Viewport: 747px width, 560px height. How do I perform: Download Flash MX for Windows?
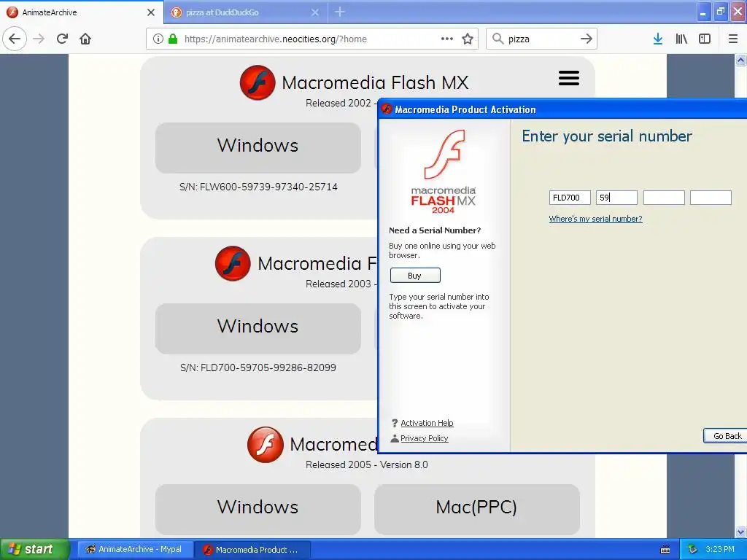258,147
